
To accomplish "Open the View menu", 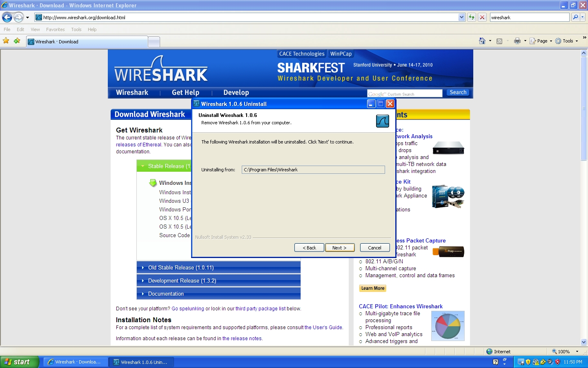I will tap(35, 29).
